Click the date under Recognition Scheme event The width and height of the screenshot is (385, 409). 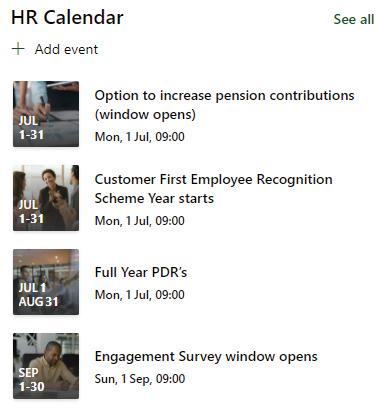[x=140, y=221]
